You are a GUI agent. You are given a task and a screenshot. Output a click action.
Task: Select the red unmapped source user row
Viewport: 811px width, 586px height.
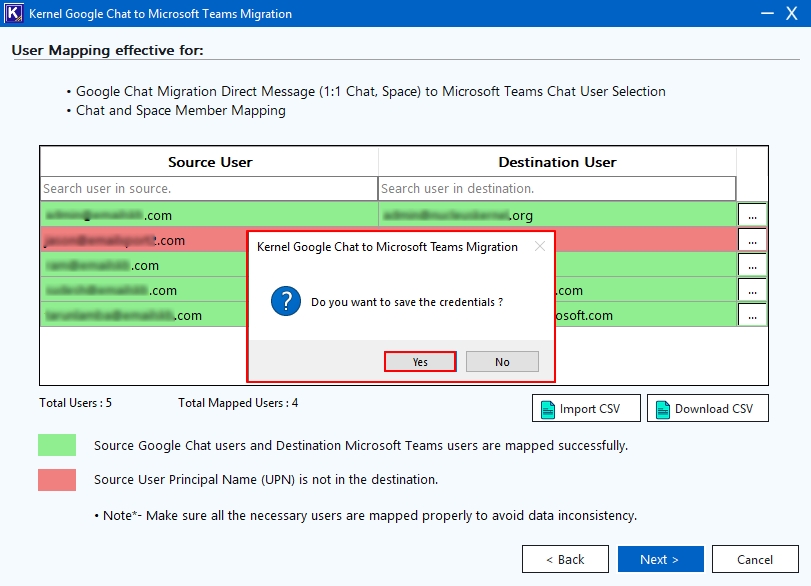pos(144,240)
